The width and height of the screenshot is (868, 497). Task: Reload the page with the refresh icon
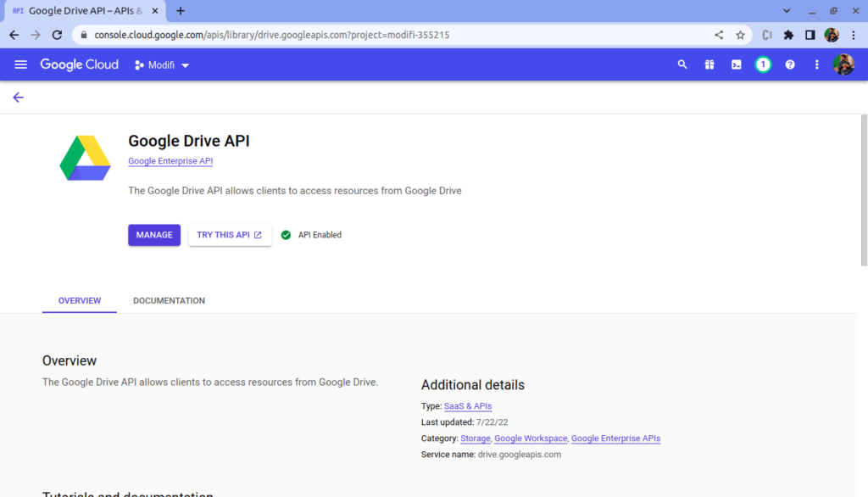[57, 35]
